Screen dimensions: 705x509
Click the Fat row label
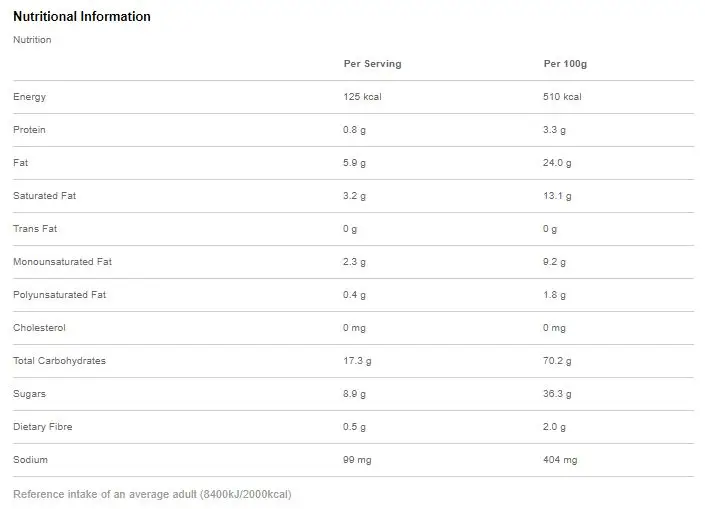click(20, 163)
